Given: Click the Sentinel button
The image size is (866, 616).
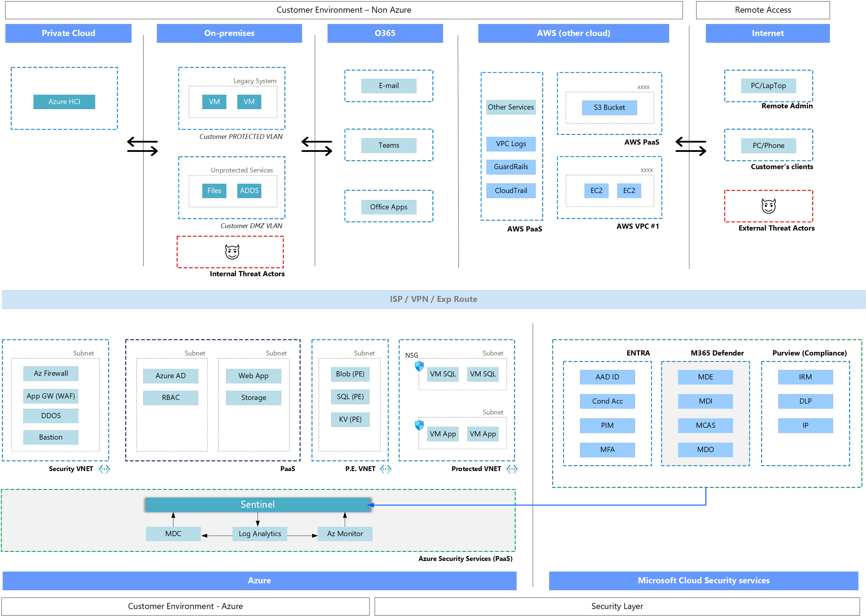Looking at the screenshot, I should coord(258,504).
